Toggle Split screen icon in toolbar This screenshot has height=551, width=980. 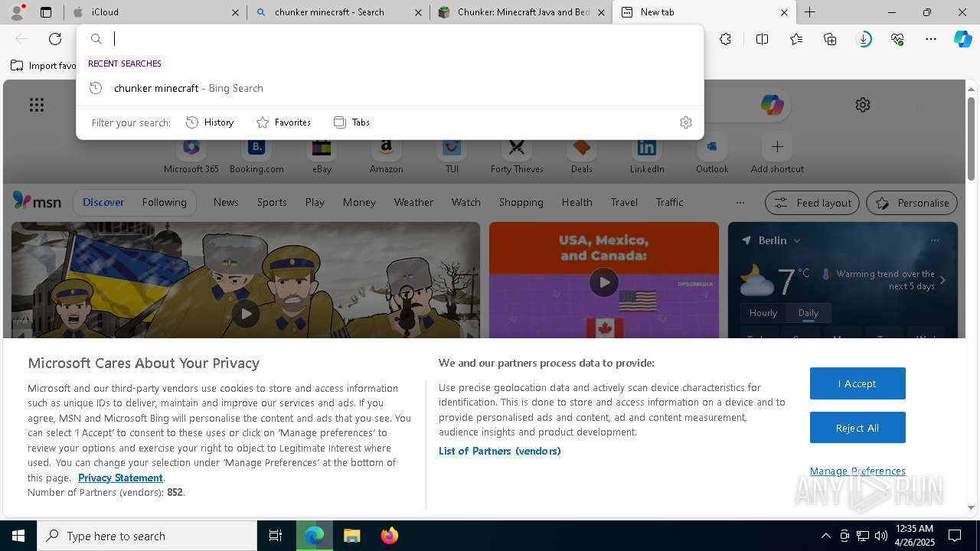click(762, 39)
